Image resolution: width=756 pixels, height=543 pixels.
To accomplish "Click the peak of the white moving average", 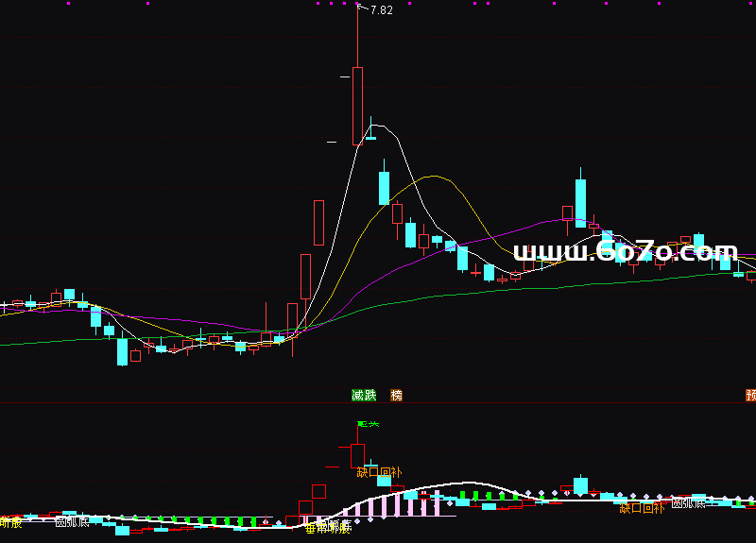I will coord(375,125).
